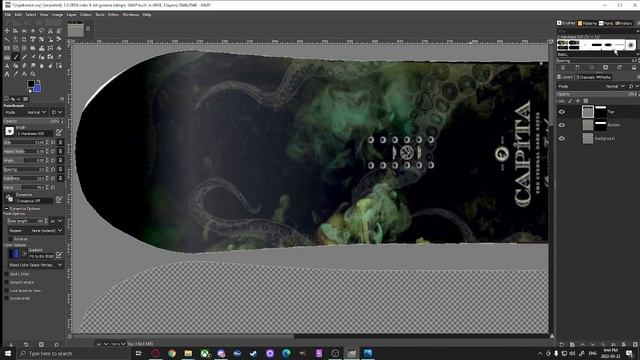640x360 pixels.
Task: Open the File menu
Action: (x=8, y=15)
